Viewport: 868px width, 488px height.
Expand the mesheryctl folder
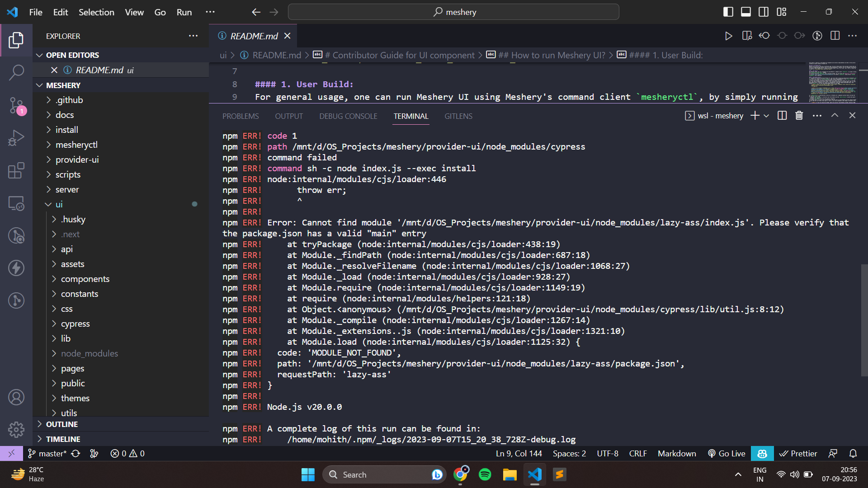click(121, 145)
